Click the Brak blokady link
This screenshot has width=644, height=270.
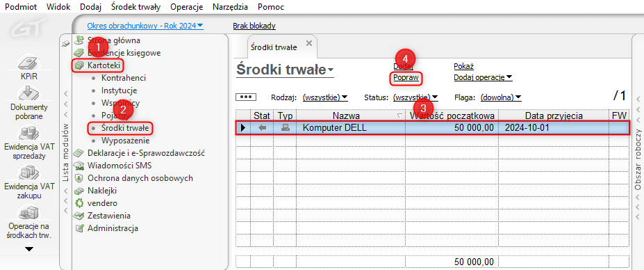coord(254,26)
